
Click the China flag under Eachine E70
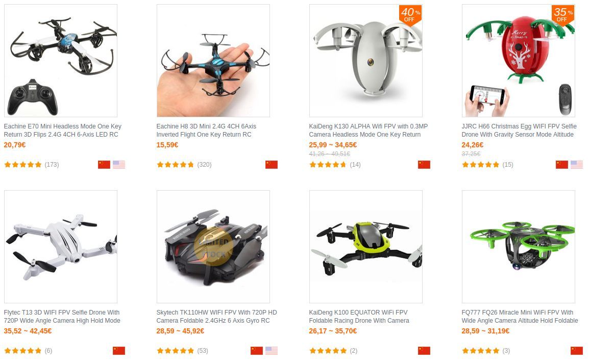(104, 164)
